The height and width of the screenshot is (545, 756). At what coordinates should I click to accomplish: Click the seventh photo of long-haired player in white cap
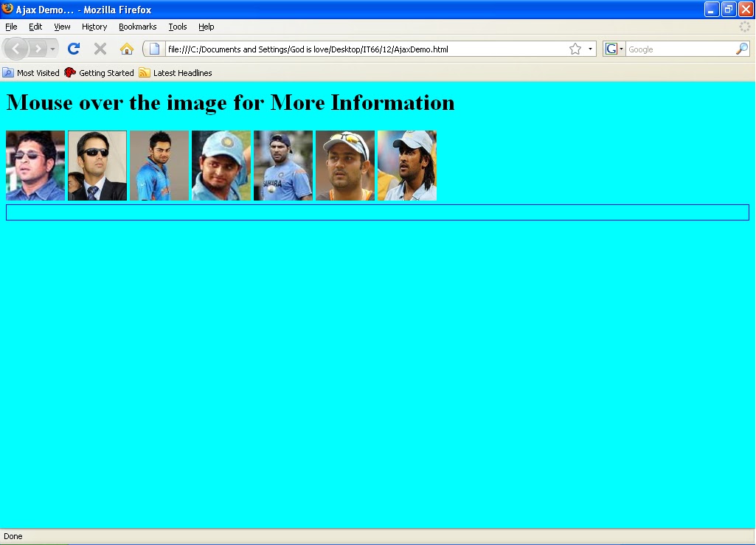click(x=407, y=165)
